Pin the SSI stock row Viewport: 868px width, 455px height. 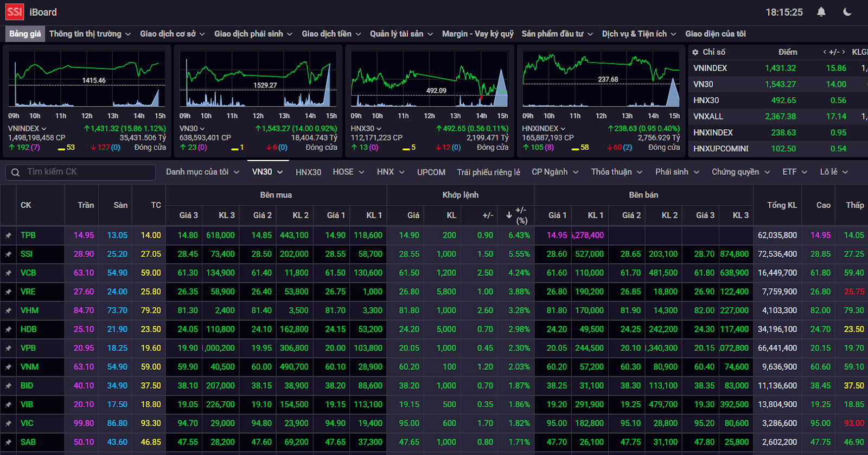[8, 254]
